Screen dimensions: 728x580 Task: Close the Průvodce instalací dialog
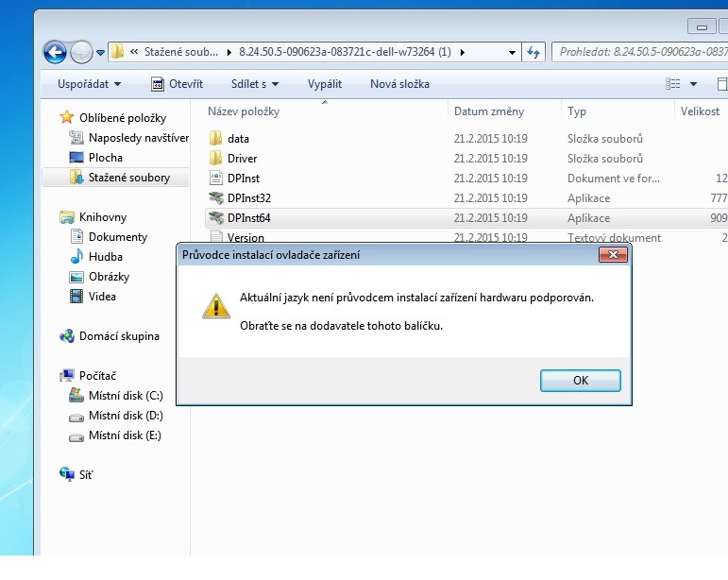[613, 254]
